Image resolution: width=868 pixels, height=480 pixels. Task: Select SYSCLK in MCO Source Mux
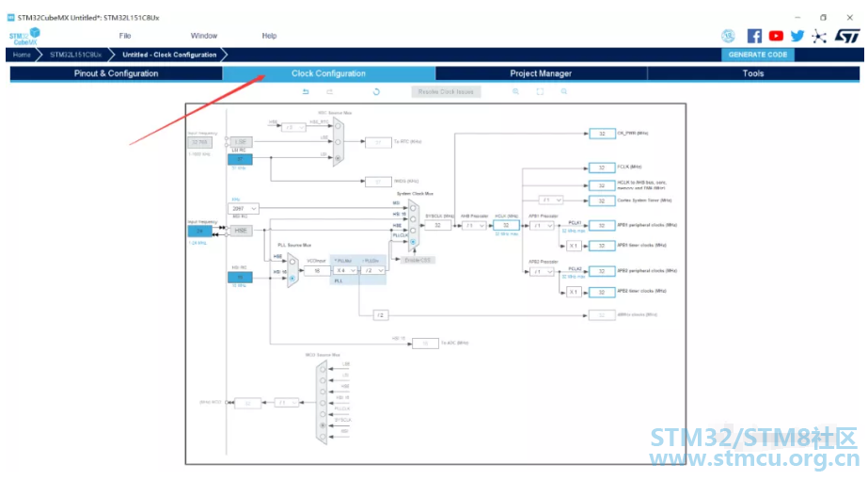[x=323, y=425]
